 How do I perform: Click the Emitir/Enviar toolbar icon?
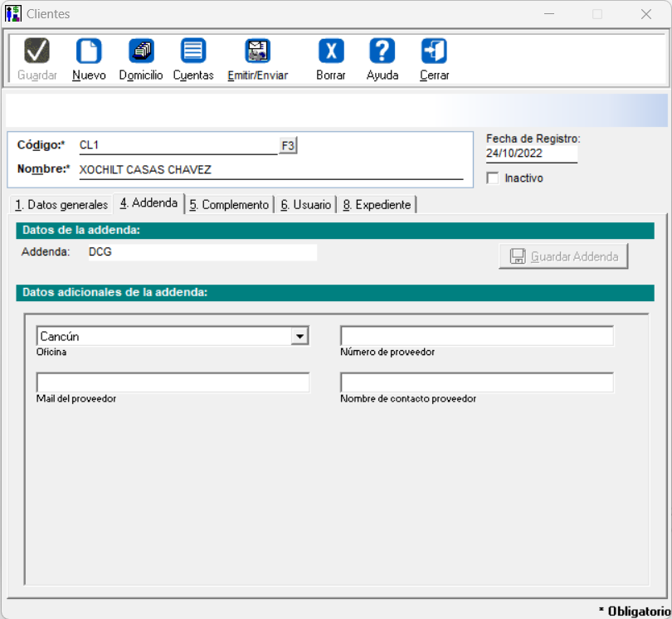point(257,51)
